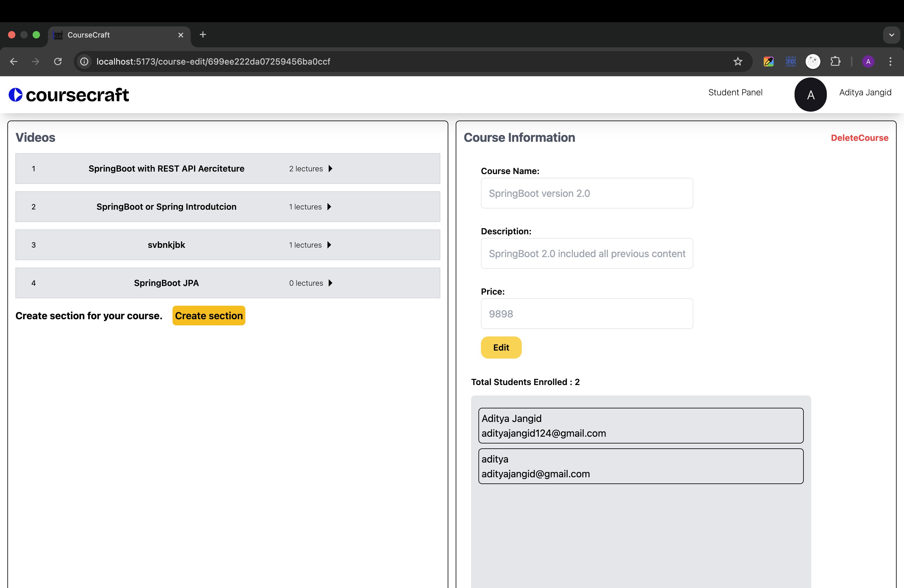The width and height of the screenshot is (904, 588).
Task: Expand SpringBoot with REST API section arrow
Action: pos(331,169)
